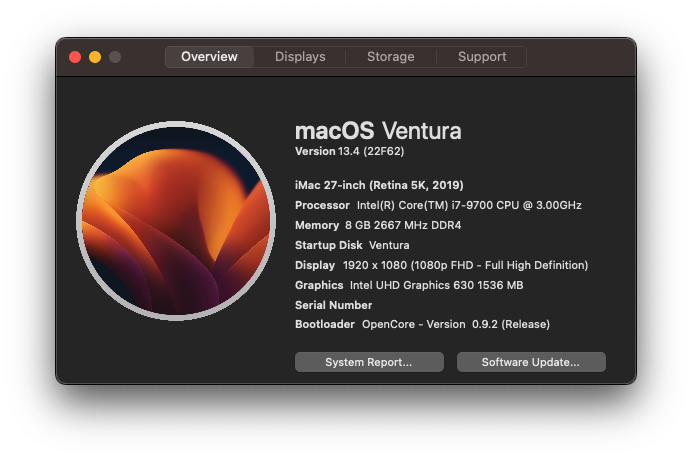The image size is (692, 458).
Task: Click the macOS Ventura title text
Action: pos(378,131)
